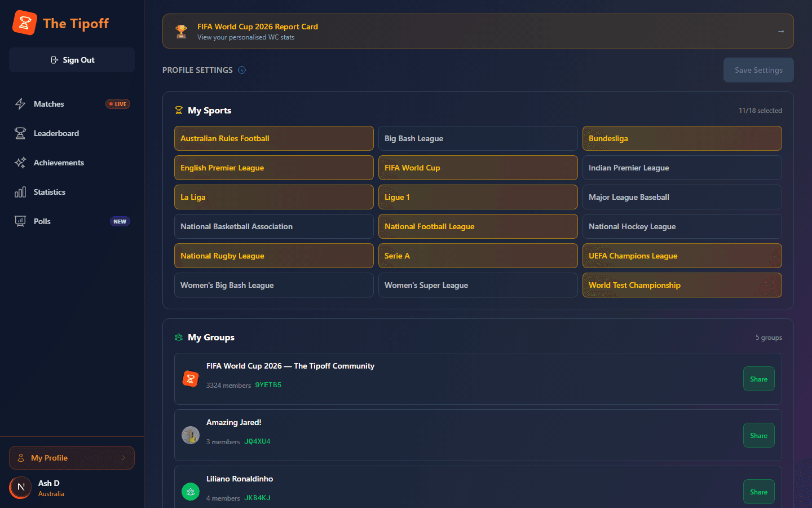This screenshot has height=508, width=812.
Task: Click the Amazing Jared! group avatar
Action: [191, 435]
